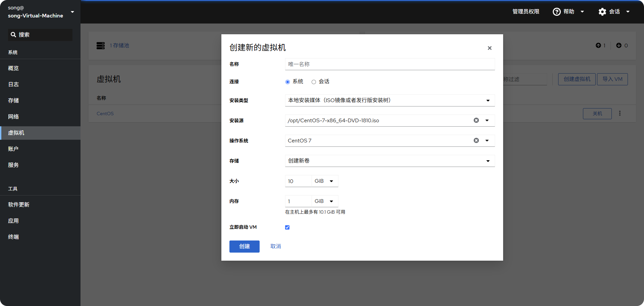Expand the host switcher arrow by song-Virtual-Machine
The height and width of the screenshot is (306, 644).
72,12
